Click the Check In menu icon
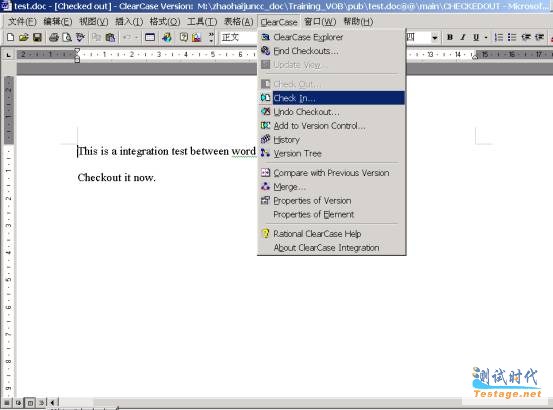Image resolution: width=553 pixels, height=410 pixels. click(x=266, y=98)
